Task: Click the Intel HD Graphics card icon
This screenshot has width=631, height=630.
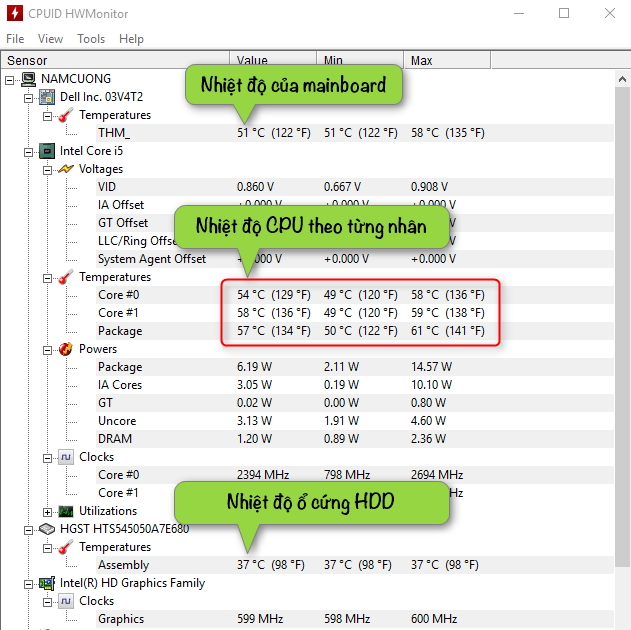Action: (x=47, y=583)
